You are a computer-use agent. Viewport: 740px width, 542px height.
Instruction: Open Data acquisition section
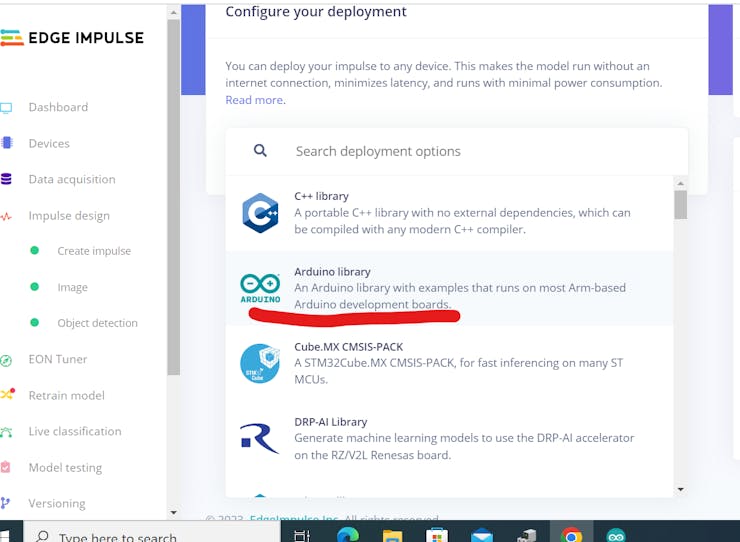pos(72,179)
